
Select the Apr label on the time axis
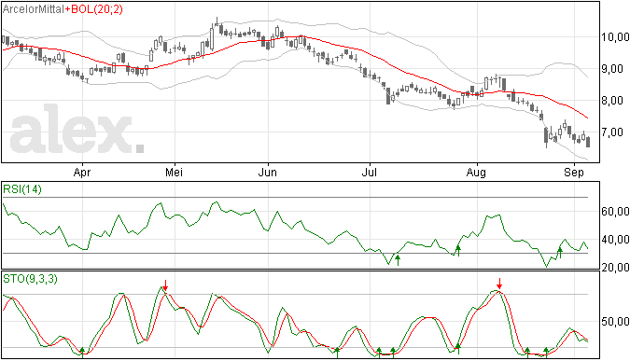point(82,173)
